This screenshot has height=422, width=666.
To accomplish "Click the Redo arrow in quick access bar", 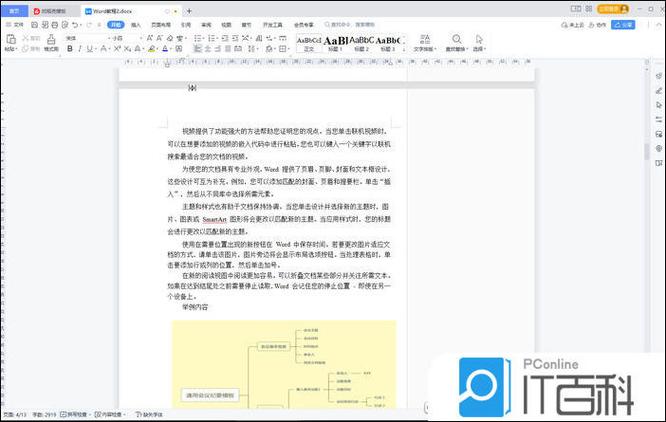I will click(89, 25).
